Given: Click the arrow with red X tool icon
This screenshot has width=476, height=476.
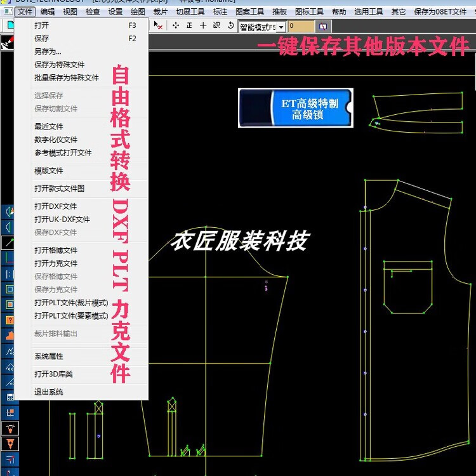Looking at the screenshot, I should (x=158, y=26).
